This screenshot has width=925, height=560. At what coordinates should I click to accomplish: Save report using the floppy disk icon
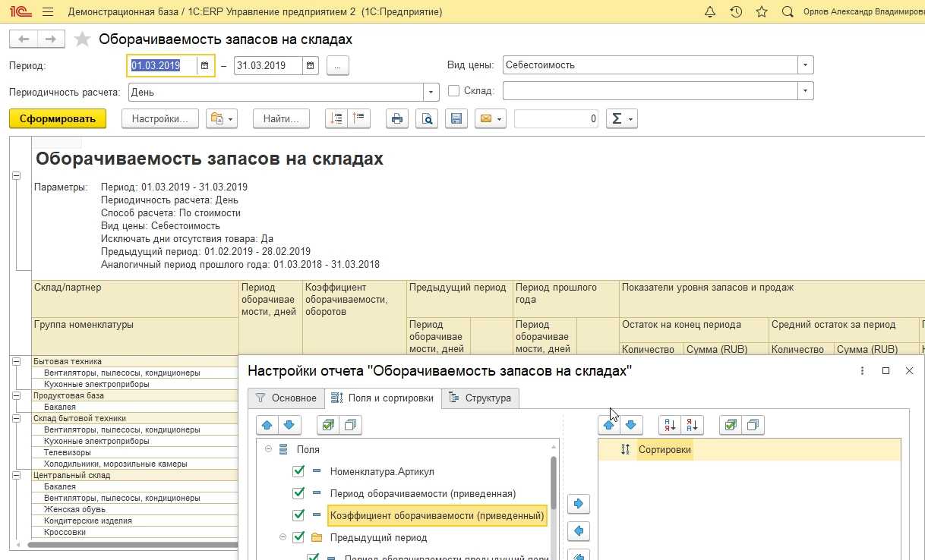[456, 118]
